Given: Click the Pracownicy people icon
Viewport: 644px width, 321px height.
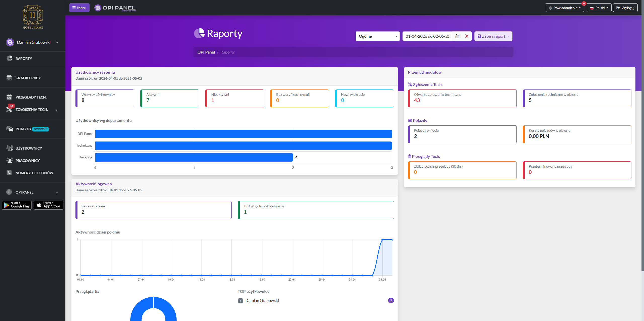Looking at the screenshot, I should (10, 160).
